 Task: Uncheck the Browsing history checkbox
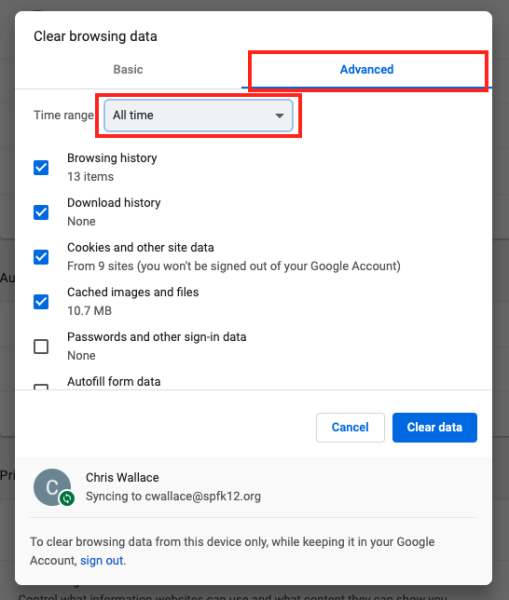point(41,167)
